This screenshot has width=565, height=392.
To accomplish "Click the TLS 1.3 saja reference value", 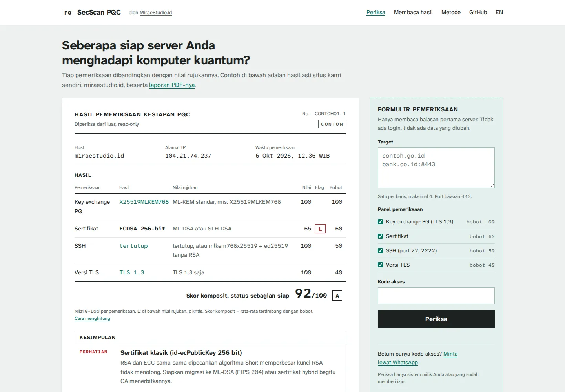I will 188,272.
